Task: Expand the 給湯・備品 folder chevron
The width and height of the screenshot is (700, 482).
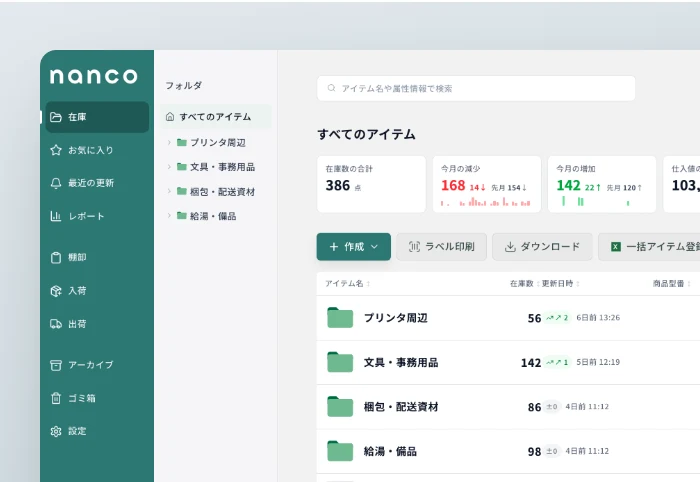Action: pos(169,216)
